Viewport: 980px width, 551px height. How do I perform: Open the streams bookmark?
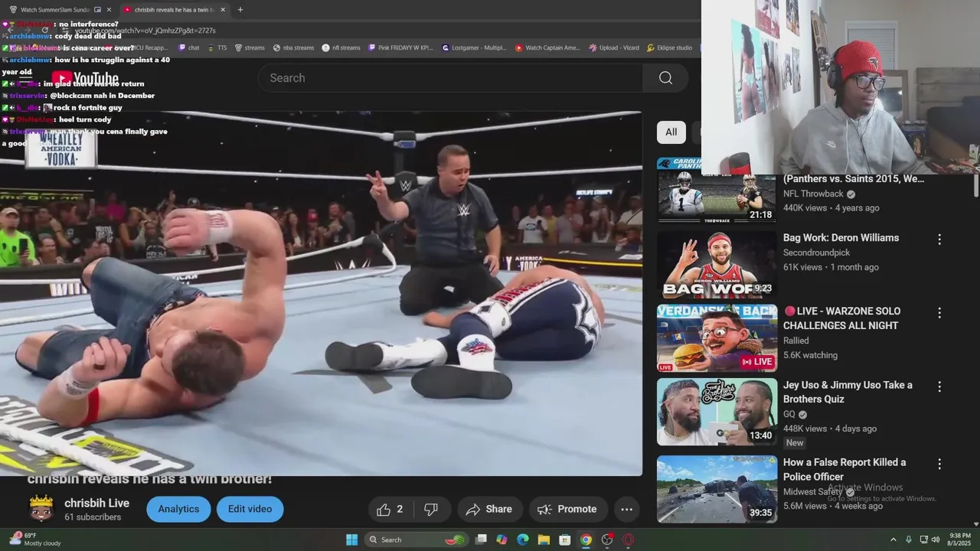coord(250,47)
